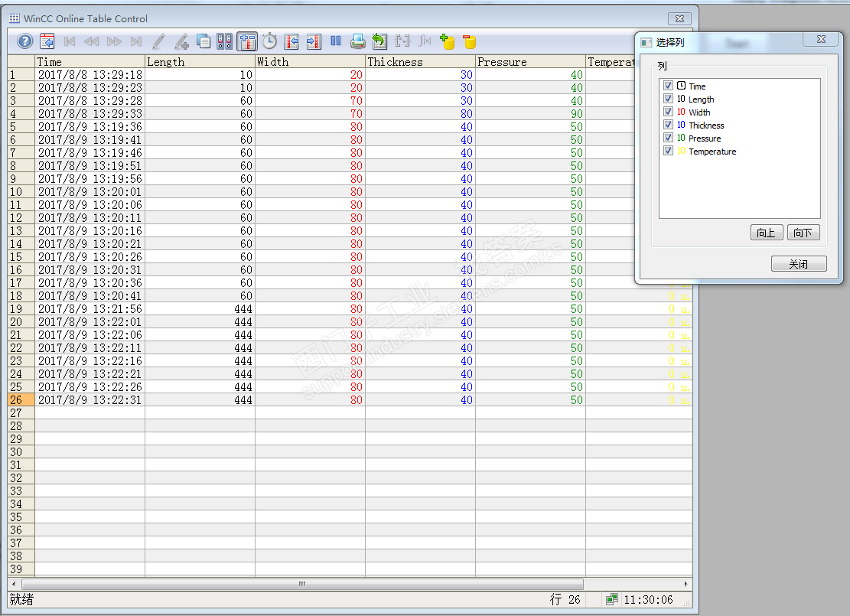The width and height of the screenshot is (850, 616).
Task: Click Thickness value 80 in row 4
Action: pyautogui.click(x=420, y=113)
